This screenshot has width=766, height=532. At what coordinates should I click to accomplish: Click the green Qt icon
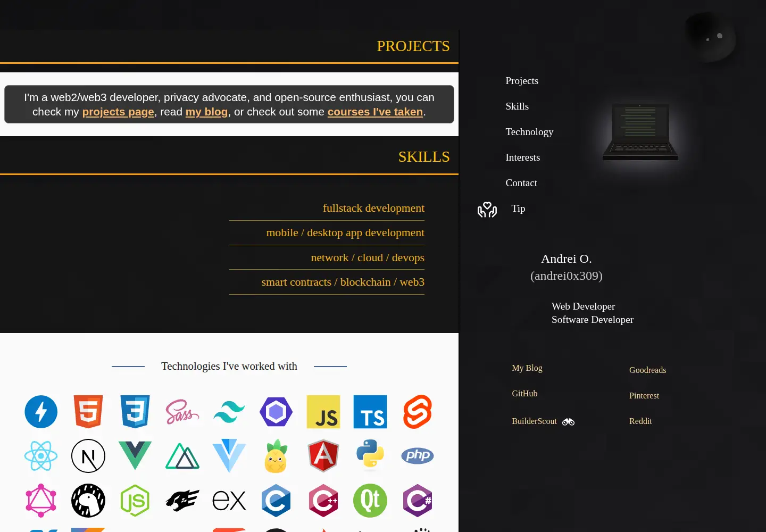click(370, 501)
